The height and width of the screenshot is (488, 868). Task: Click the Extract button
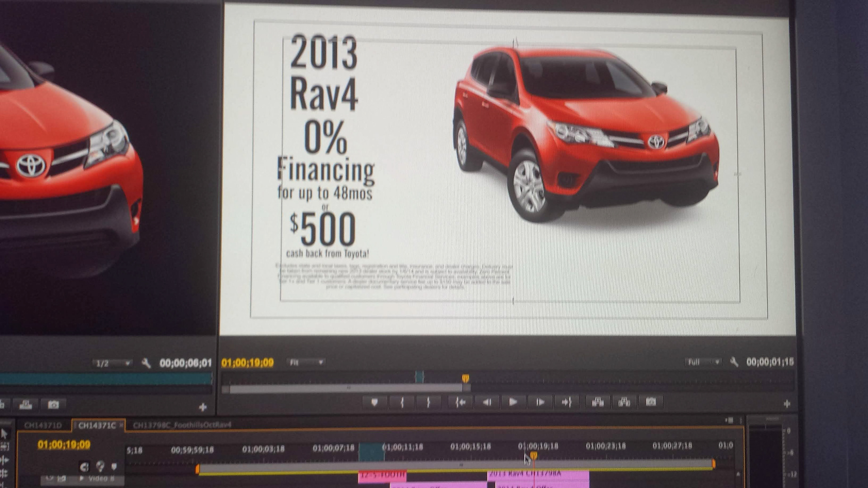(624, 402)
